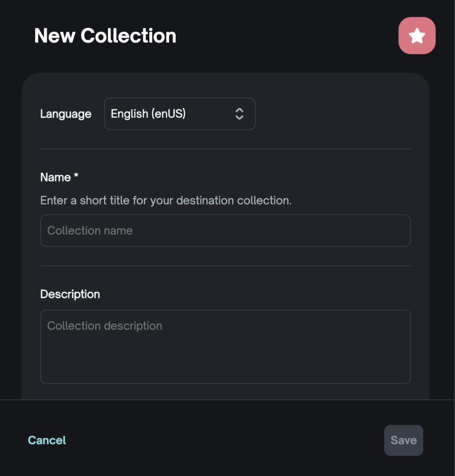Open the Language dropdown
The height and width of the screenshot is (476, 455).
(179, 114)
